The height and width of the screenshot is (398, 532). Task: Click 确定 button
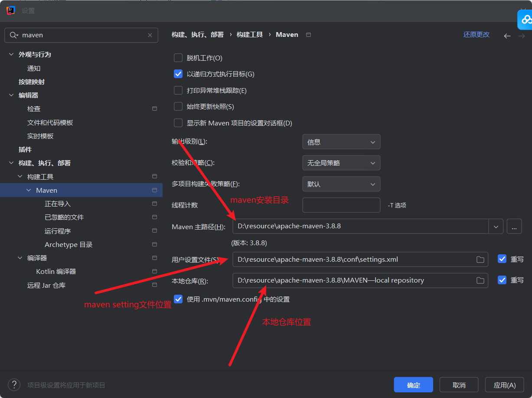(414, 385)
